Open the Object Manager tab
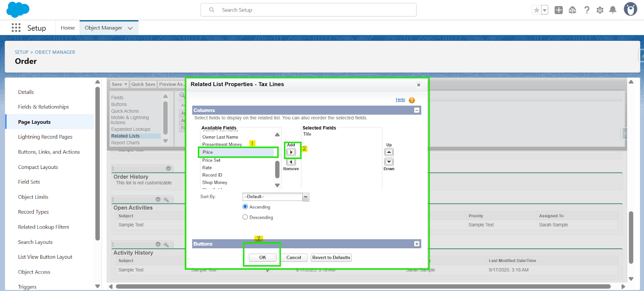 103,28
